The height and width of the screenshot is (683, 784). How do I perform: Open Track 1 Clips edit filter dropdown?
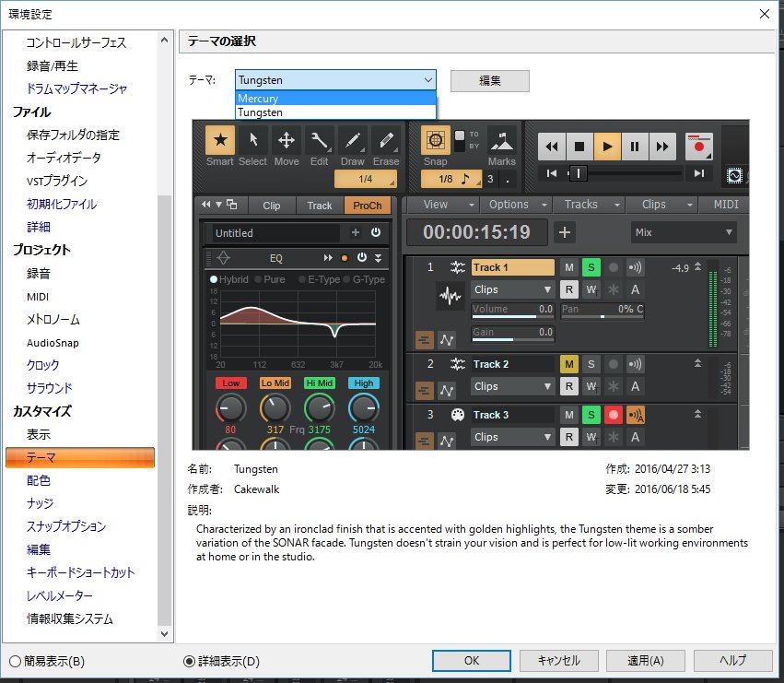[513, 289]
